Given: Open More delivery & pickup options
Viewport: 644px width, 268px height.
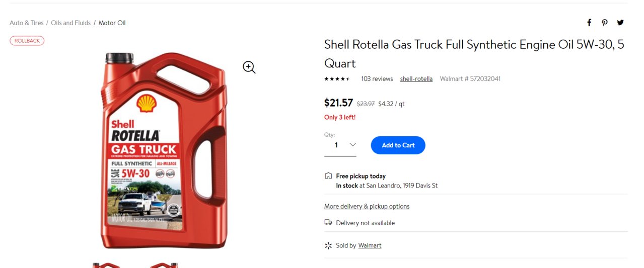Looking at the screenshot, I should (367, 206).
